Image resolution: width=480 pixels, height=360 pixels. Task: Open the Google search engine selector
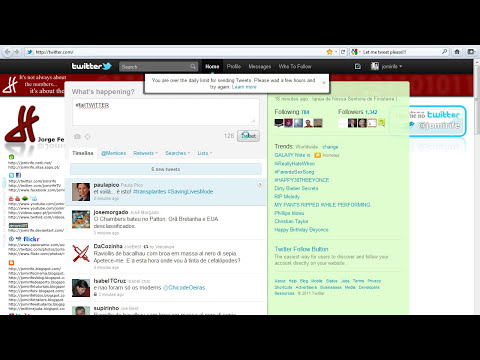[355, 52]
